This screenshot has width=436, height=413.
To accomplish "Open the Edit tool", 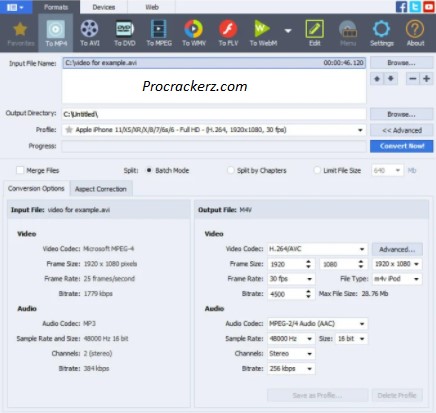I will coord(314,33).
